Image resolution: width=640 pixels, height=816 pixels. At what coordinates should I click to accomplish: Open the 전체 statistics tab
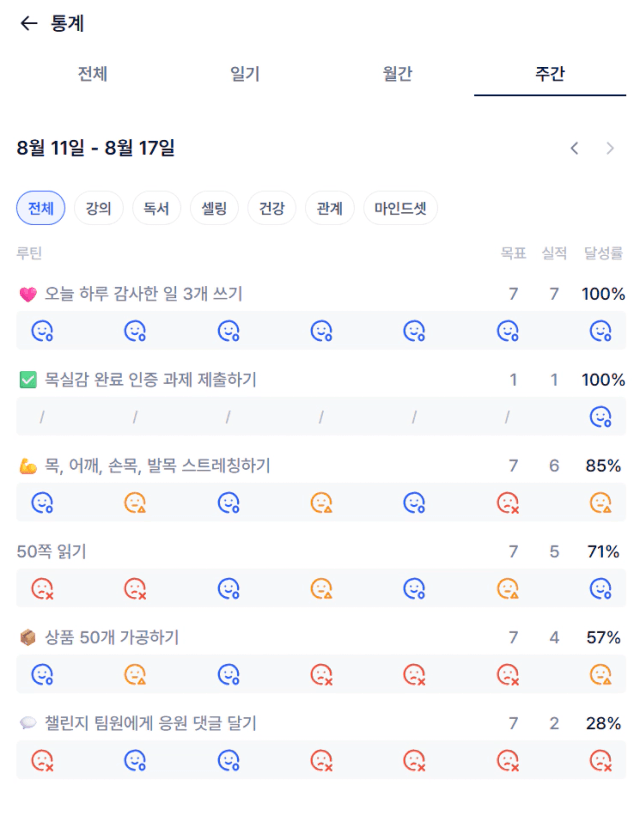(x=93, y=73)
